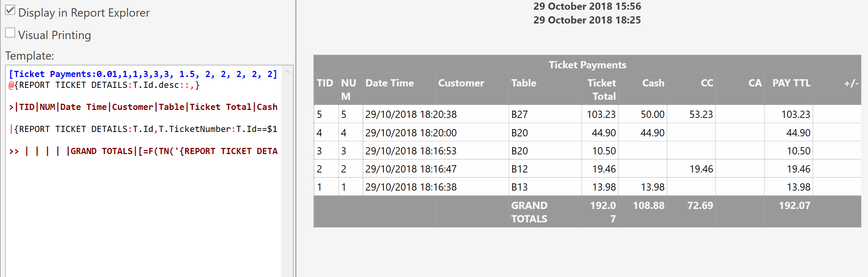This screenshot has width=868, height=277.
Task: Select the TID column header
Action: point(325,83)
